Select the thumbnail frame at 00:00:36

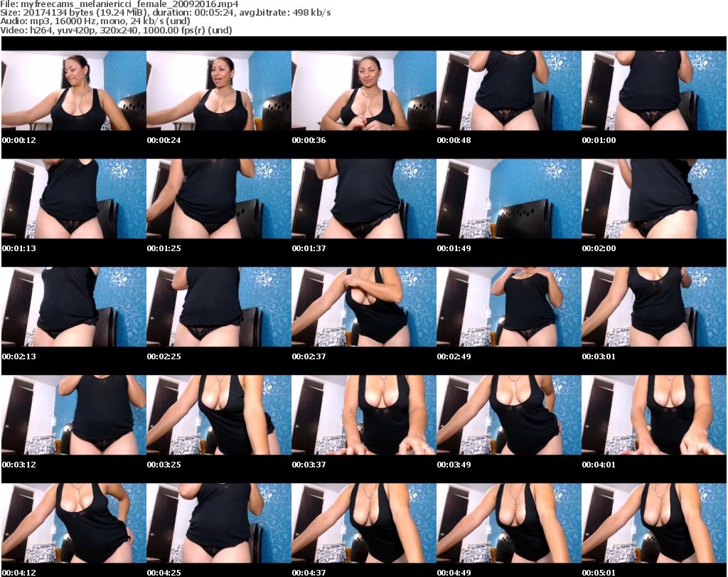click(x=364, y=90)
